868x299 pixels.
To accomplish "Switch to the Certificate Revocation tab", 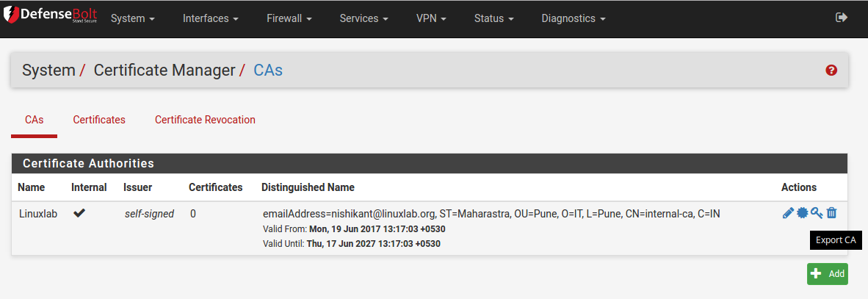I will click(x=205, y=120).
